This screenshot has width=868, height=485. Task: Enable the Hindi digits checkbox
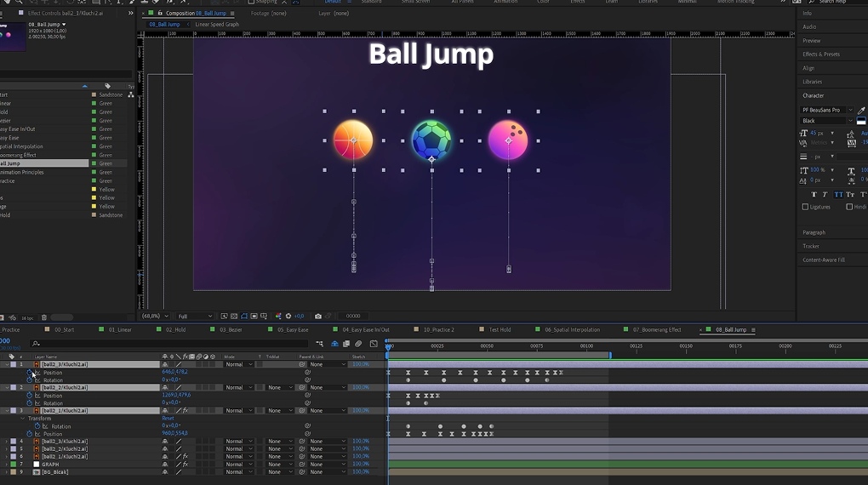[849, 207]
